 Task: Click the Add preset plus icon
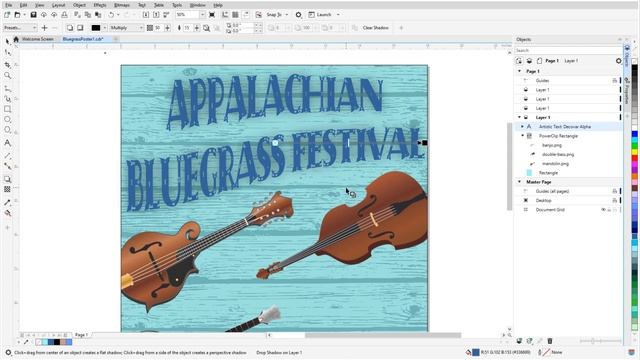tap(44, 28)
